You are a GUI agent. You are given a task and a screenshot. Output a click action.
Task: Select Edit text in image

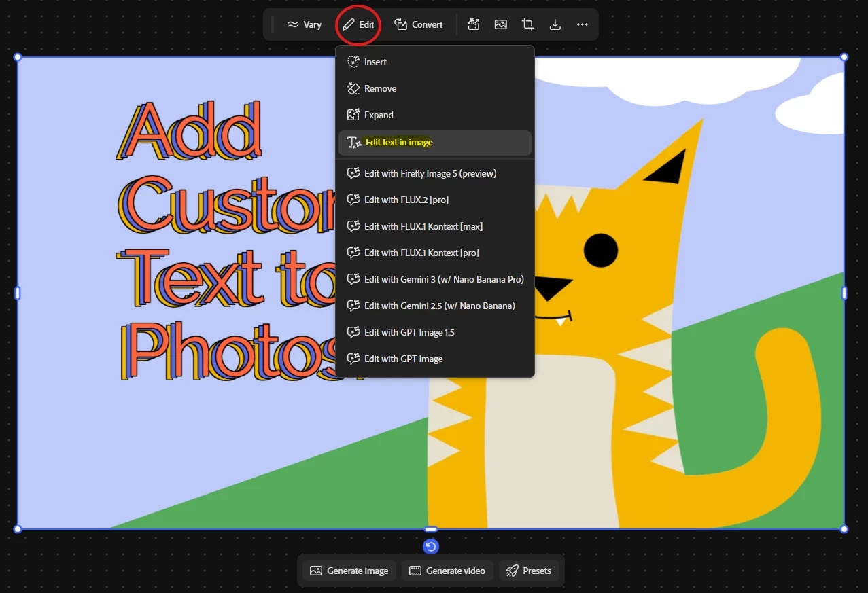click(x=435, y=142)
